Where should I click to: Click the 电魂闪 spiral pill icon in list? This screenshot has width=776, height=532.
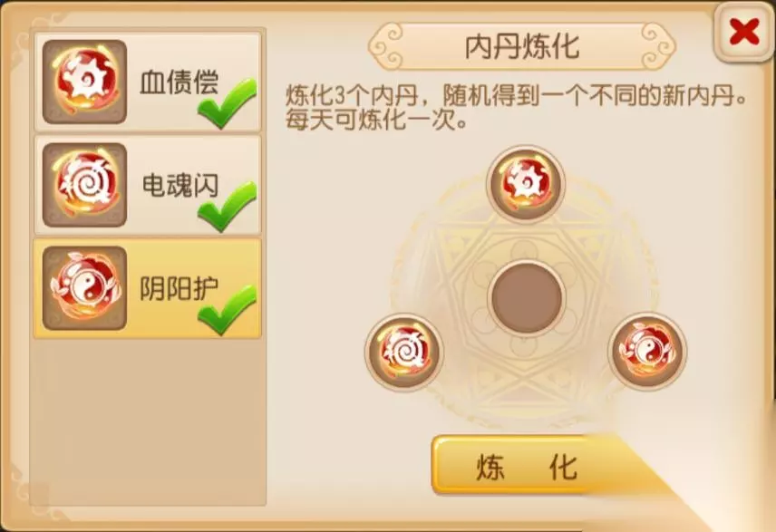coord(84,185)
